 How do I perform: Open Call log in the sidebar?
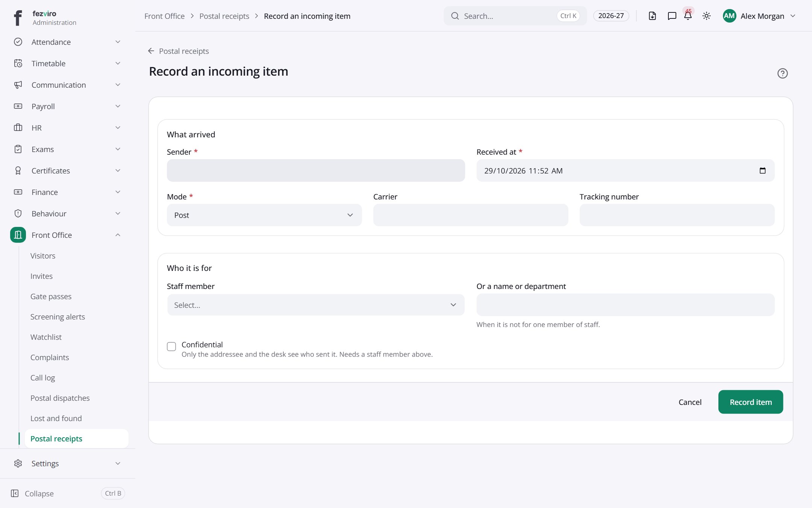point(42,378)
